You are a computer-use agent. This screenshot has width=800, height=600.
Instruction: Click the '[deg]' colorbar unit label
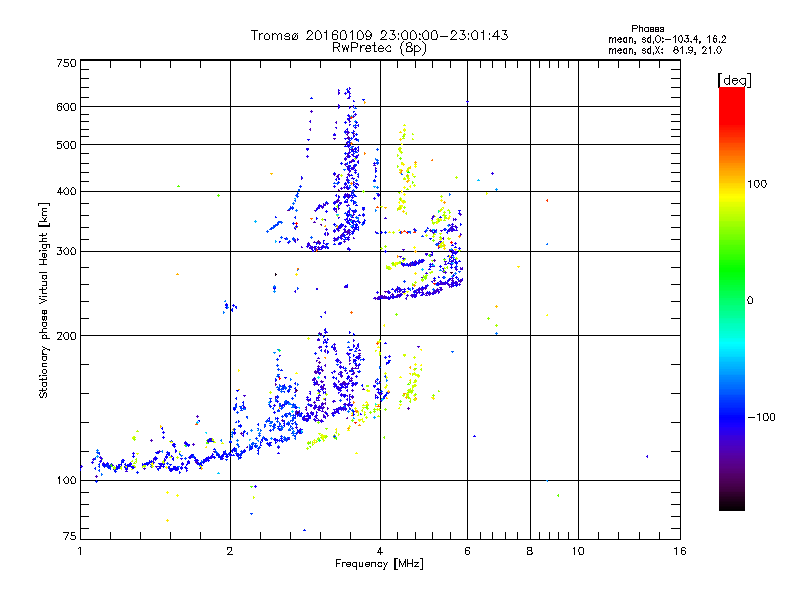[x=734, y=80]
